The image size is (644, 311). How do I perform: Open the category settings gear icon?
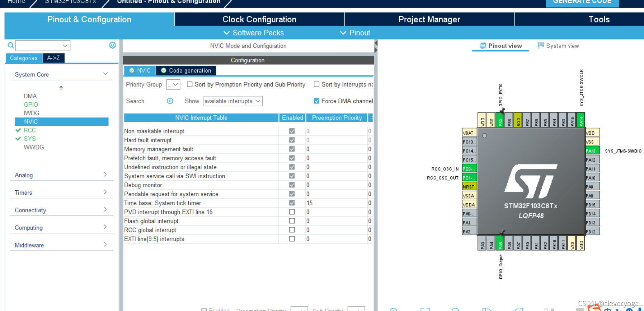tap(112, 45)
